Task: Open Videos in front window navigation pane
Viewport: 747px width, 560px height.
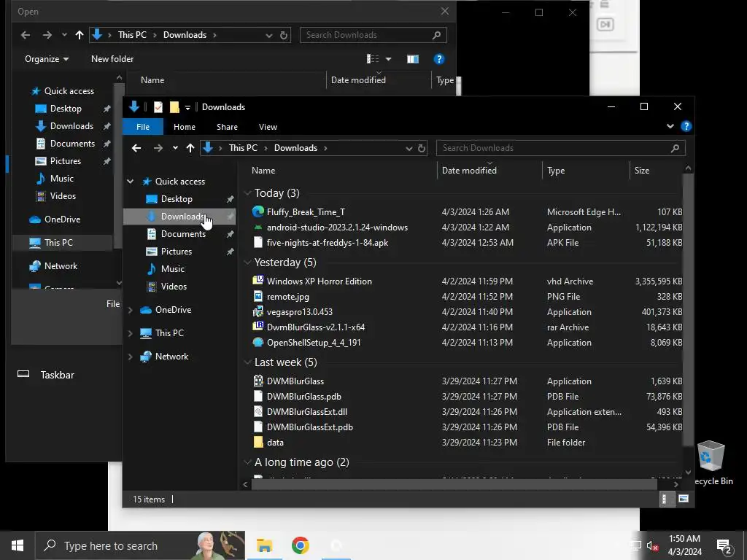Action: [174, 286]
